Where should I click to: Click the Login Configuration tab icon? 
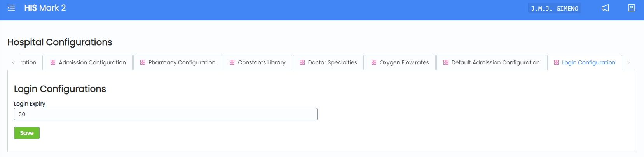coord(557,62)
